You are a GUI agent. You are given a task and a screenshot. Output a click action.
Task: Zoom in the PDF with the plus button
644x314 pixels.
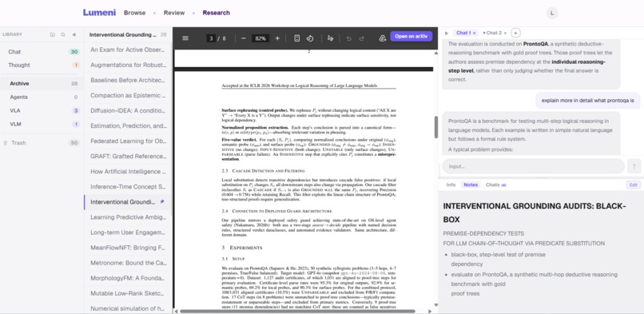coord(277,38)
